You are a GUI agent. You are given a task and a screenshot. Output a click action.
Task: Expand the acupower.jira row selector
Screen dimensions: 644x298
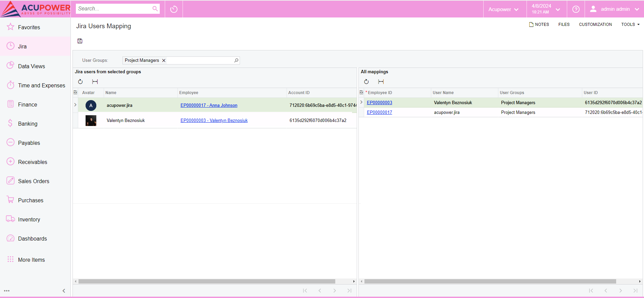tap(75, 105)
